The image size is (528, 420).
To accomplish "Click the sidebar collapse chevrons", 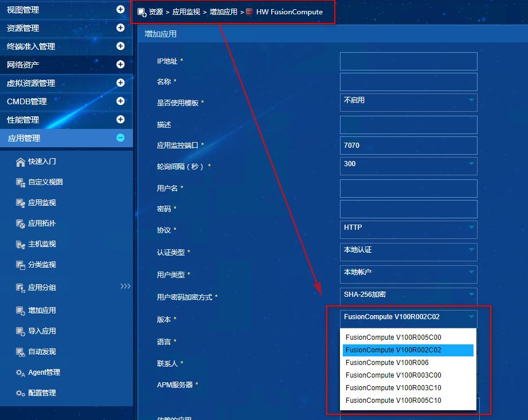I will point(126,286).
